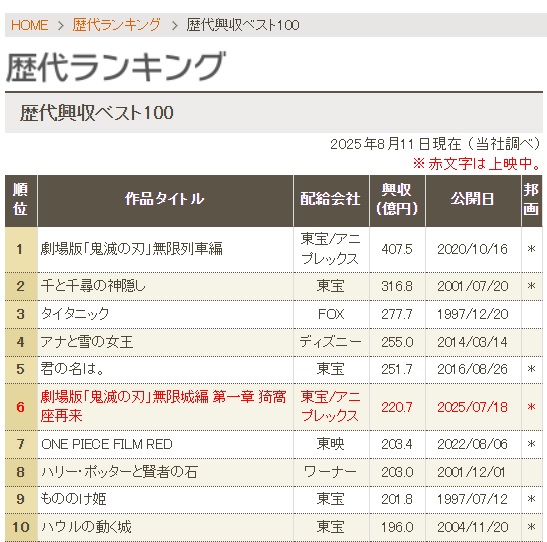Select 劇場版「鬼滅の刃」無限列車編 title
This screenshot has height=542, width=547.
pyautogui.click(x=132, y=249)
